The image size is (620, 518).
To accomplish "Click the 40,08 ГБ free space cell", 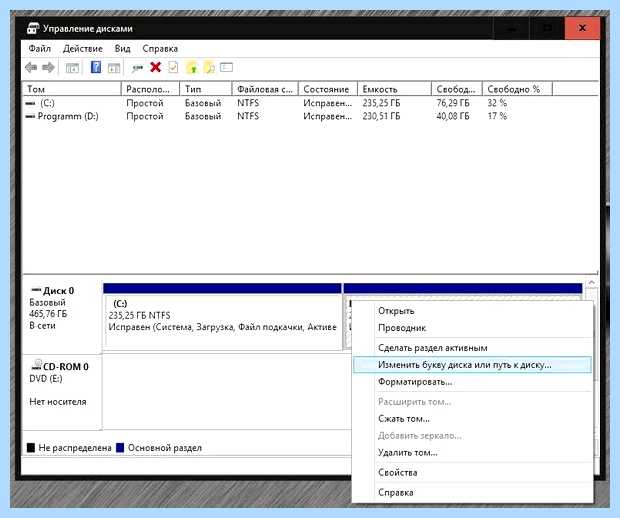I will pyautogui.click(x=453, y=116).
